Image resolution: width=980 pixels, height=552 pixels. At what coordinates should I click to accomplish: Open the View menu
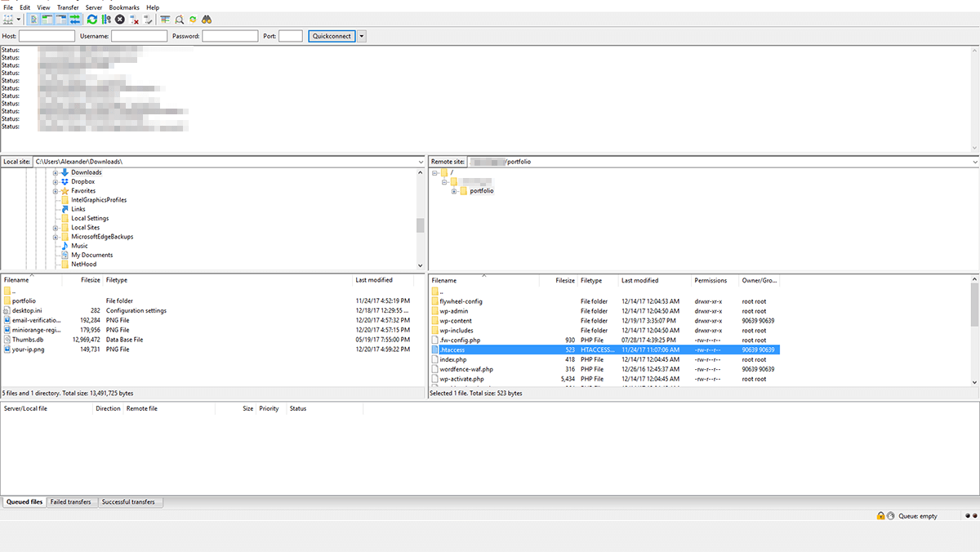click(43, 7)
